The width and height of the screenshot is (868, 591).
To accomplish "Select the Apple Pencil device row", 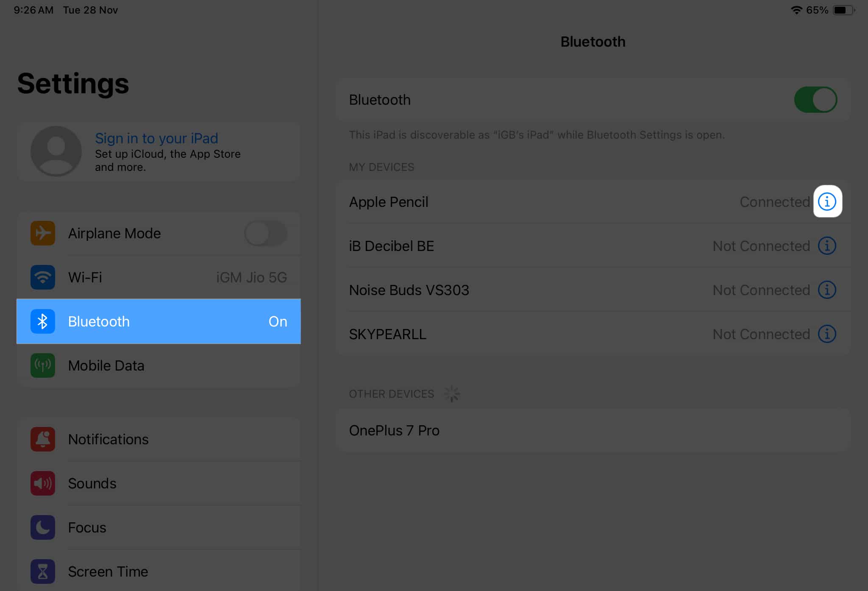I will click(593, 202).
